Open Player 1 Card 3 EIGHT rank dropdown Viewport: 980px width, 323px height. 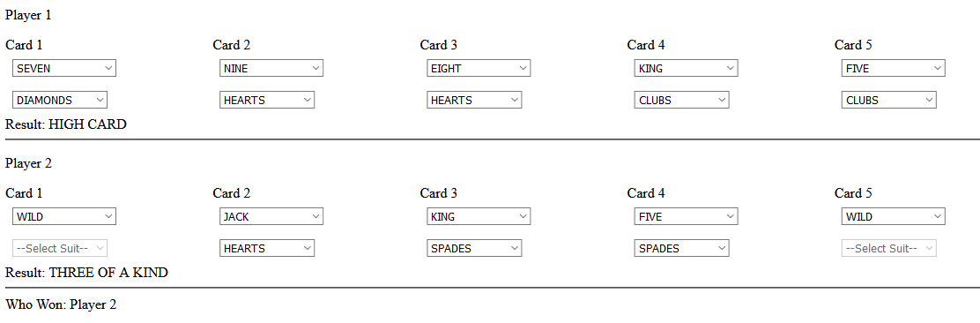point(479,68)
